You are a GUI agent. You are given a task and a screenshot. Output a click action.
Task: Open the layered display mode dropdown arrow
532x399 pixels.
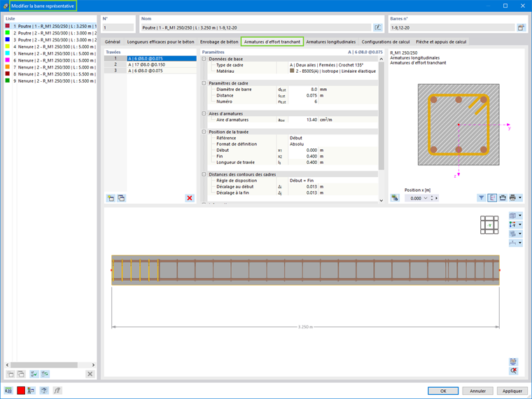coord(520,234)
